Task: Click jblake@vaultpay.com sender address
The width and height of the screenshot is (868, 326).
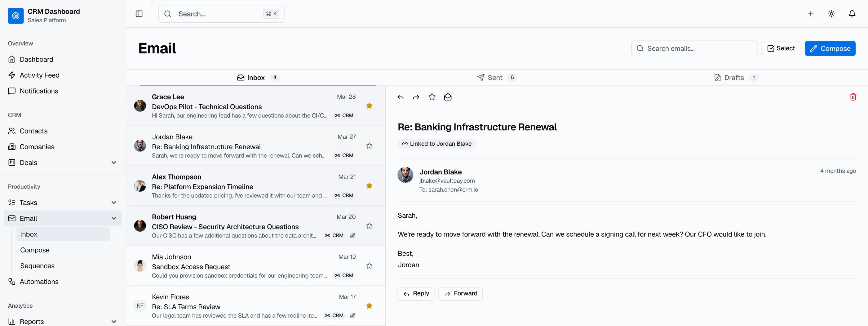Action: tap(447, 181)
